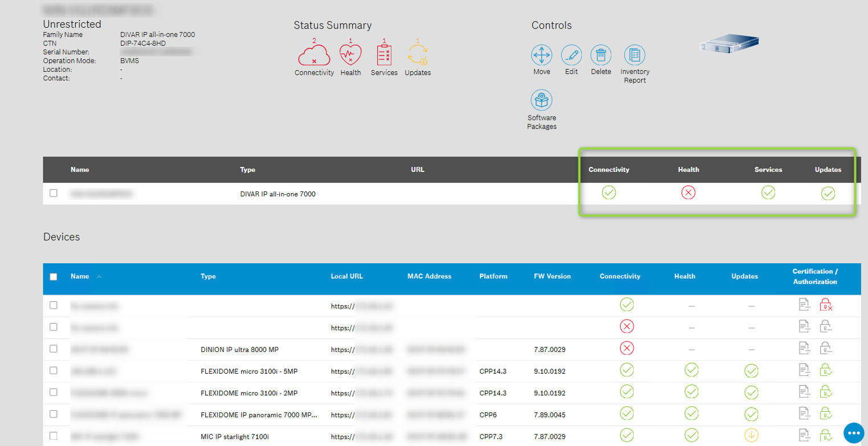Sort devices by Name column arrow
Image resolution: width=868 pixels, height=446 pixels.
[99, 277]
